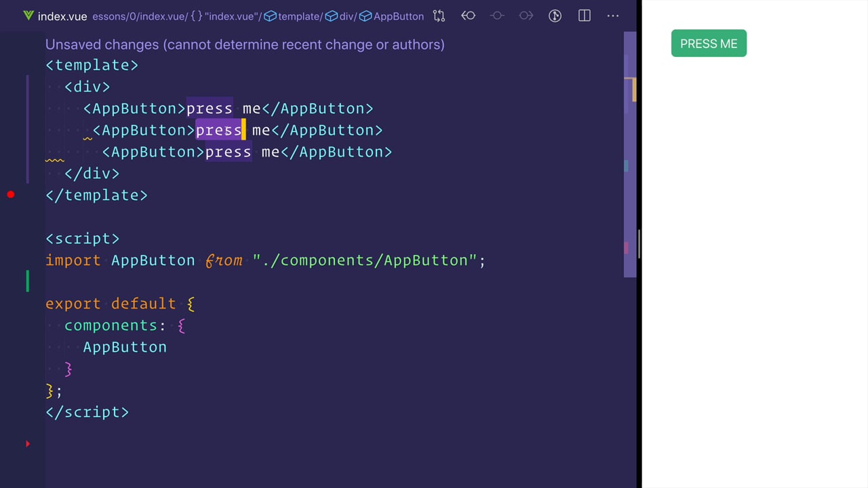Click the PRESS ME button in preview

(709, 43)
